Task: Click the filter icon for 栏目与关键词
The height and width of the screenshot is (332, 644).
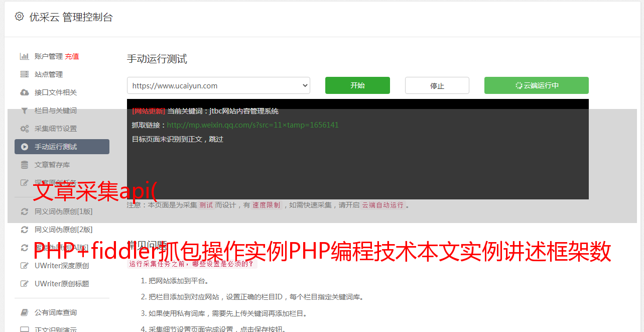Action: 24,110
